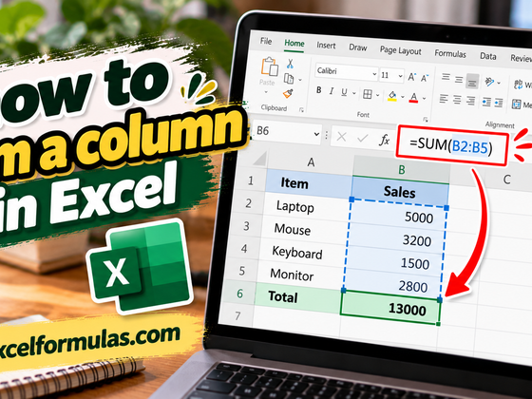Viewport: 532px width, 399px height.
Task: Switch to the Formulas tab
Action: pyautogui.click(x=450, y=53)
